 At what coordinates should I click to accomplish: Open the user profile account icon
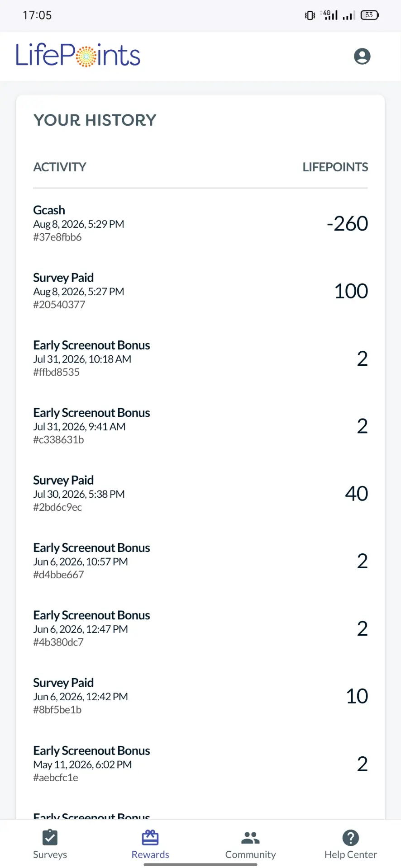pyautogui.click(x=362, y=57)
